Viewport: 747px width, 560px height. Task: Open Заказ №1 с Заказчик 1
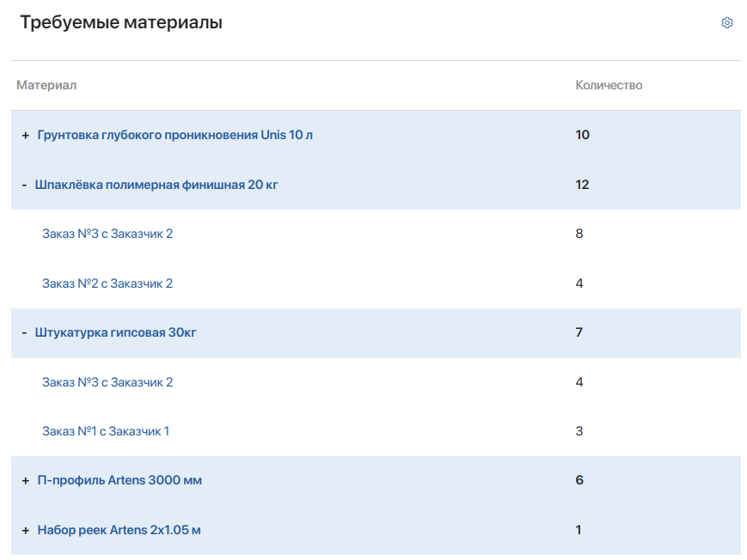coord(106,431)
